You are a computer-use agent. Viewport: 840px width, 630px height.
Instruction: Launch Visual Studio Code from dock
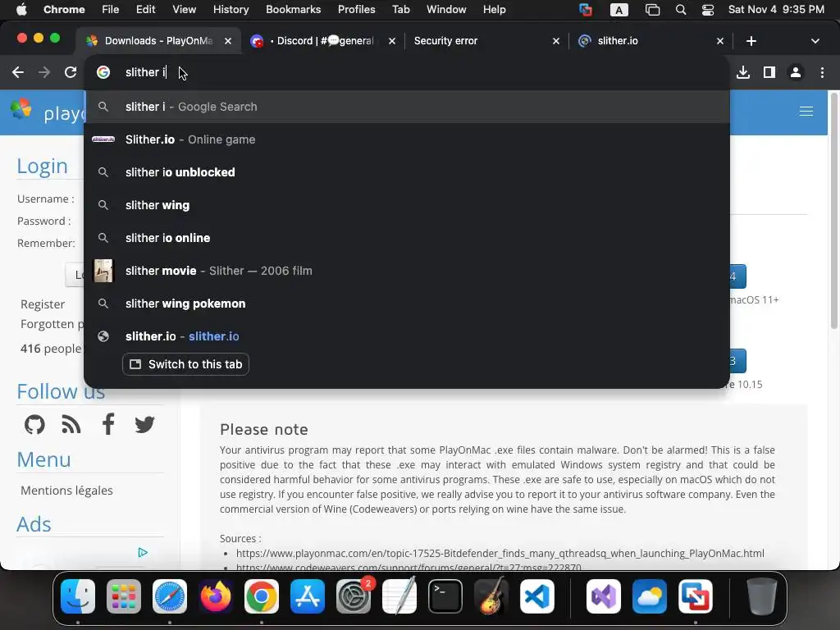(536, 596)
